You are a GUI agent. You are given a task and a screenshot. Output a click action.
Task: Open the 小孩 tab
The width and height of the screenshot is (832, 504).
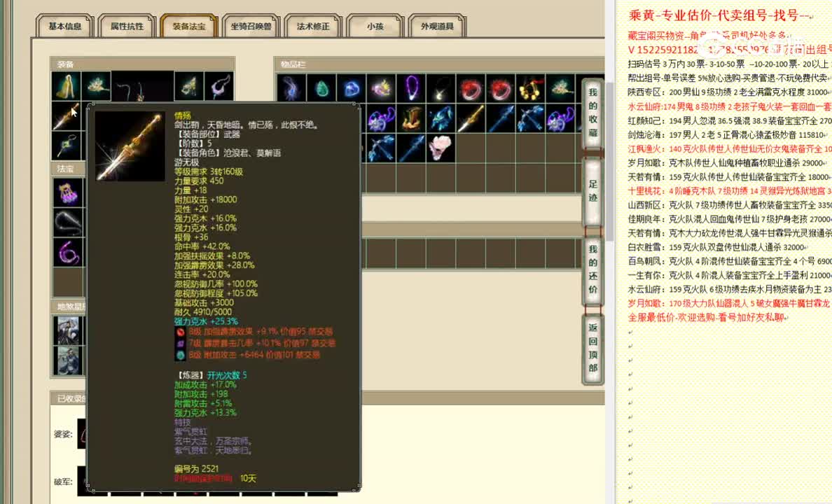(375, 26)
